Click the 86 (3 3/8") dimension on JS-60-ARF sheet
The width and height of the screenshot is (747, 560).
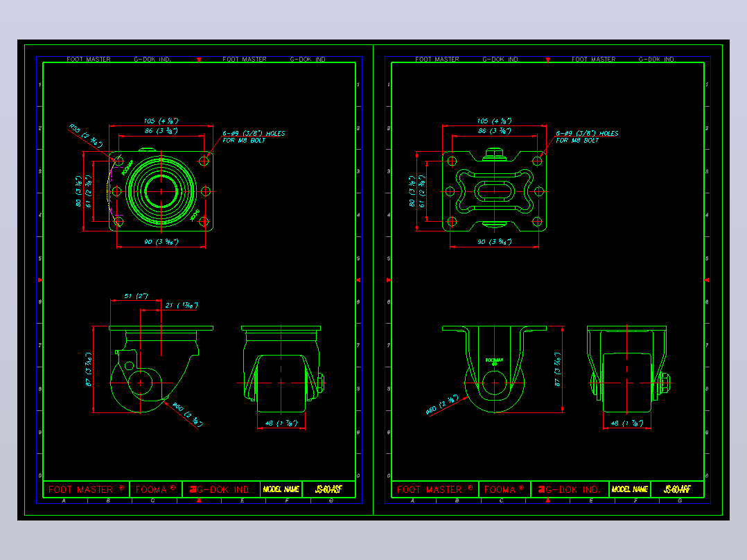pos(495,130)
